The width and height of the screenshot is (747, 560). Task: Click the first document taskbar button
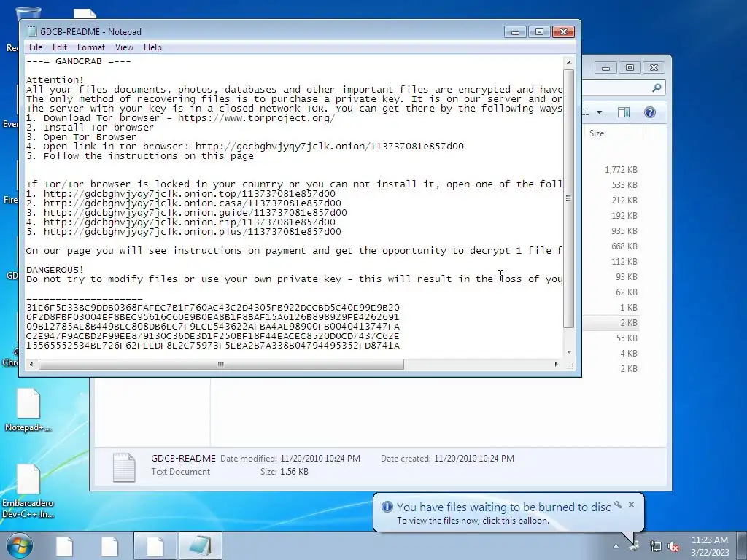click(x=64, y=545)
